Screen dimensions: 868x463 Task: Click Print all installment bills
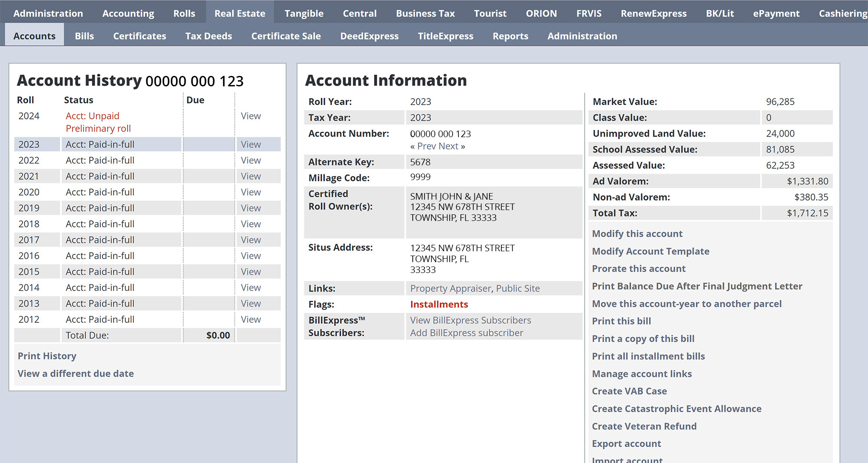[x=648, y=356]
